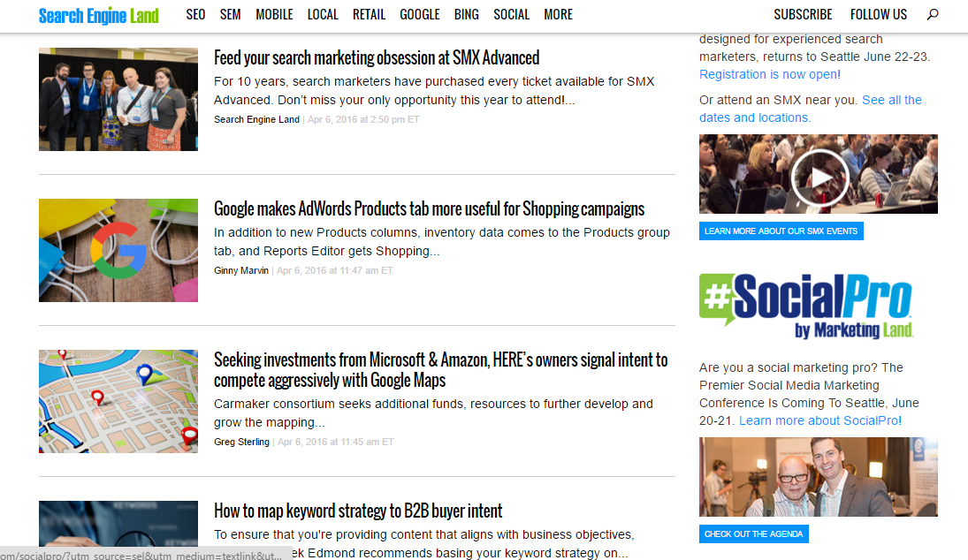
Task: Click the SUBSCRIBE menu item
Action: [803, 14]
